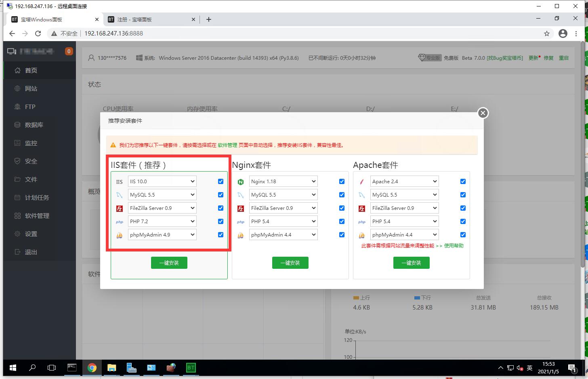Open the IIS version dropdown

point(162,182)
